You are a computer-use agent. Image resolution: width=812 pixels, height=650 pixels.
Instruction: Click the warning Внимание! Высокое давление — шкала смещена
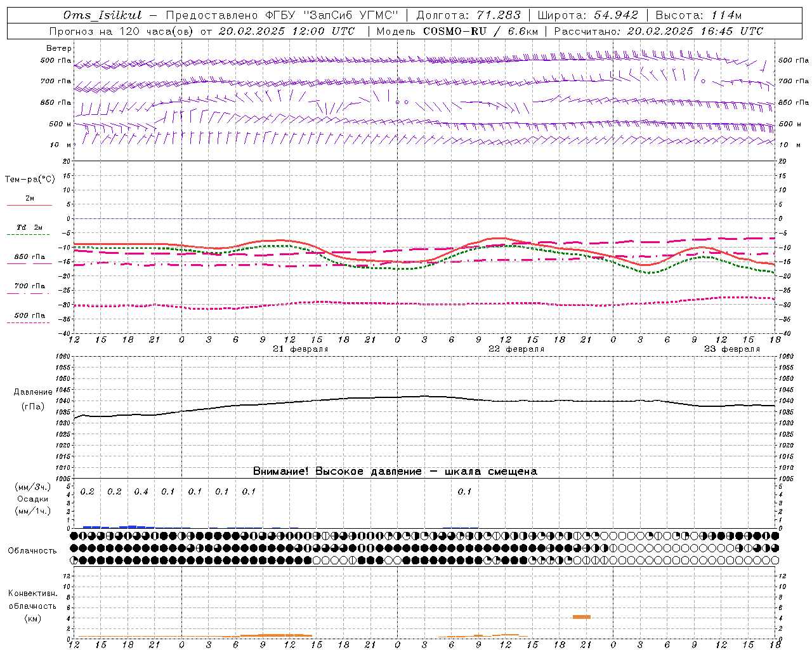click(x=395, y=472)
